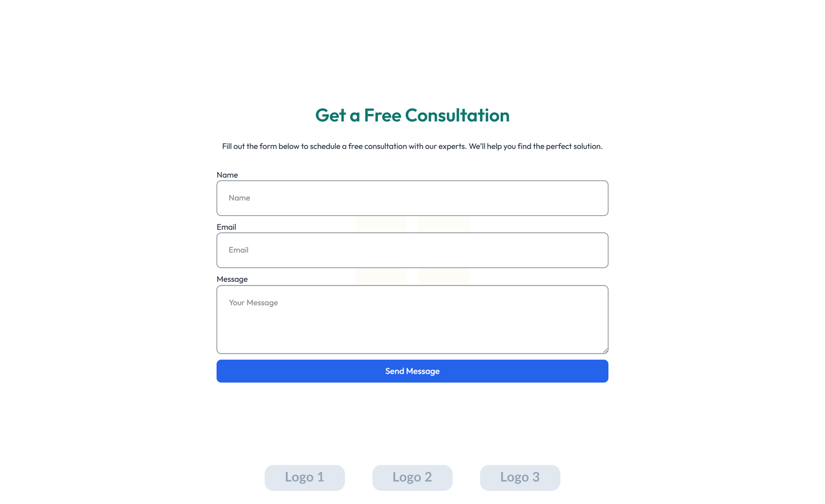Viewport: 825px width, 504px height.
Task: Focus the Name placeholder text
Action: pos(239,197)
